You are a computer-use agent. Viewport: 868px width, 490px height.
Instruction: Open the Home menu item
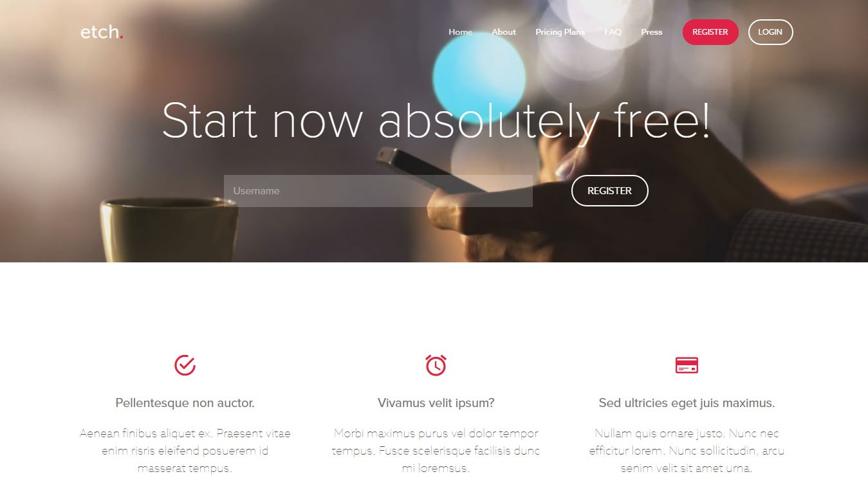(x=460, y=32)
